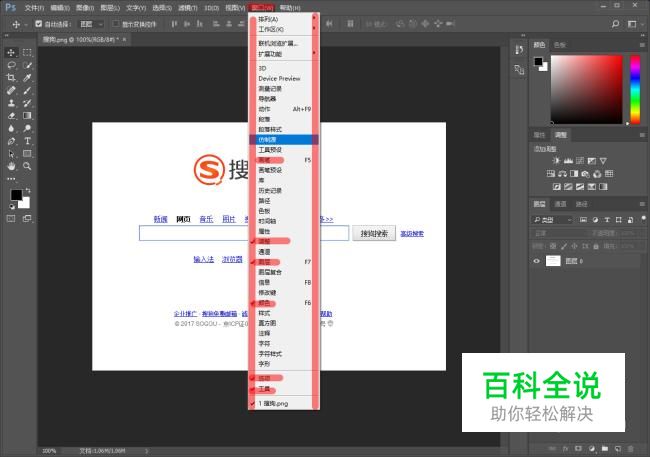Toggle the checked 图层 F7 item in Window menu

point(284,262)
